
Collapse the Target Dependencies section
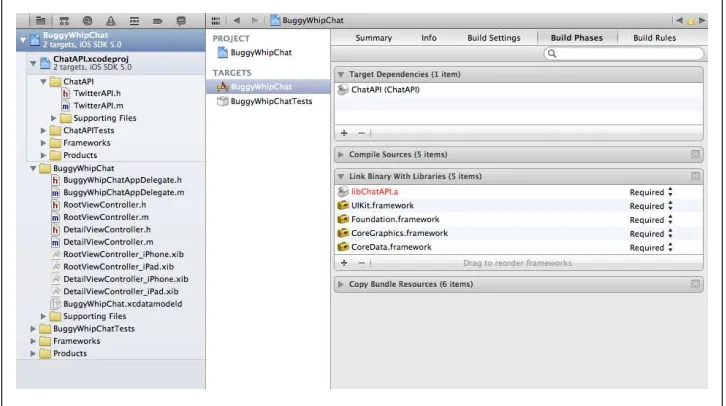tap(341, 75)
